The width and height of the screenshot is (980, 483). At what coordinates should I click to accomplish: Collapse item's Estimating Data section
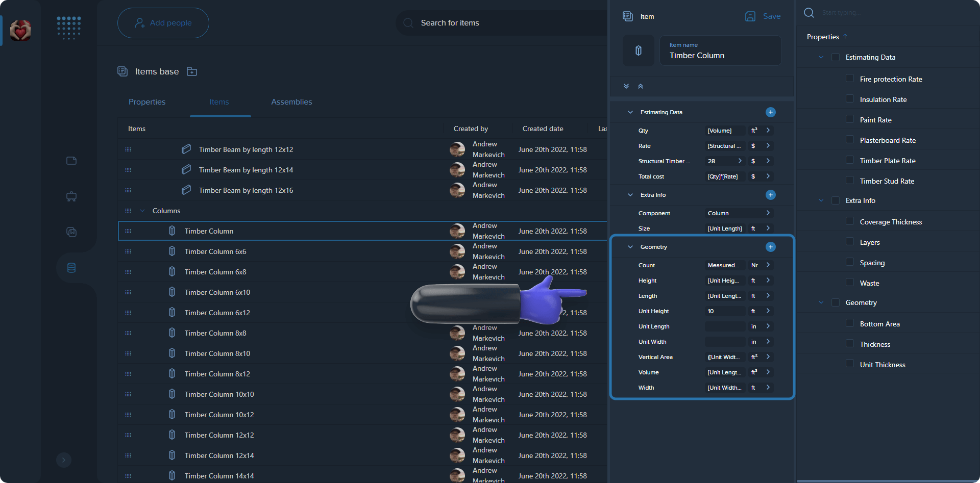click(x=630, y=112)
